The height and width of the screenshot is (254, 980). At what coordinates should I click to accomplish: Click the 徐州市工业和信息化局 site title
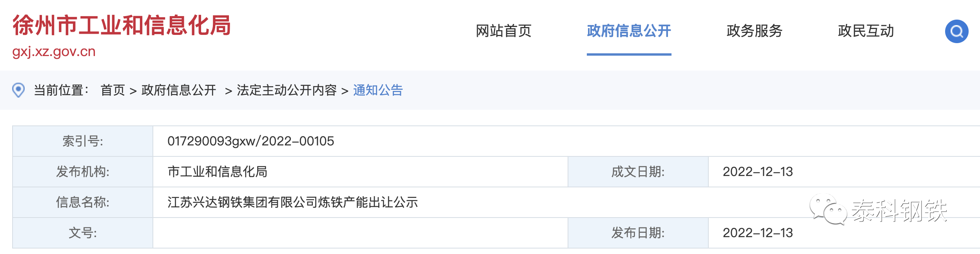[122, 25]
